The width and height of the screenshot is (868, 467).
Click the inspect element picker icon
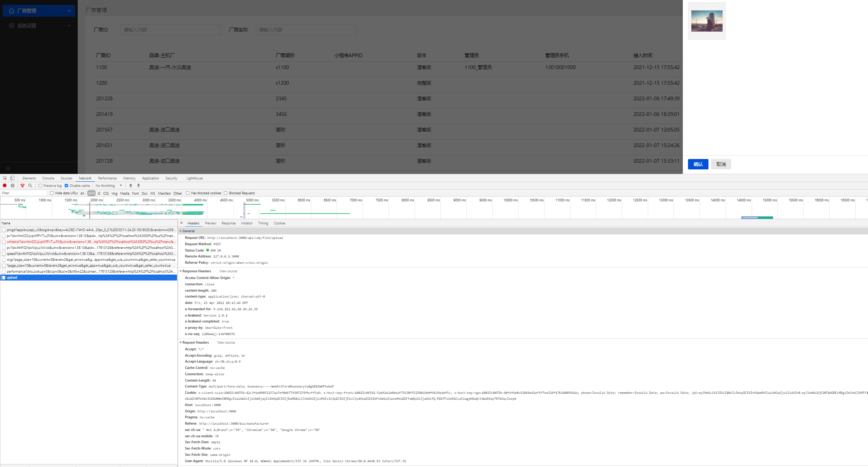5,178
